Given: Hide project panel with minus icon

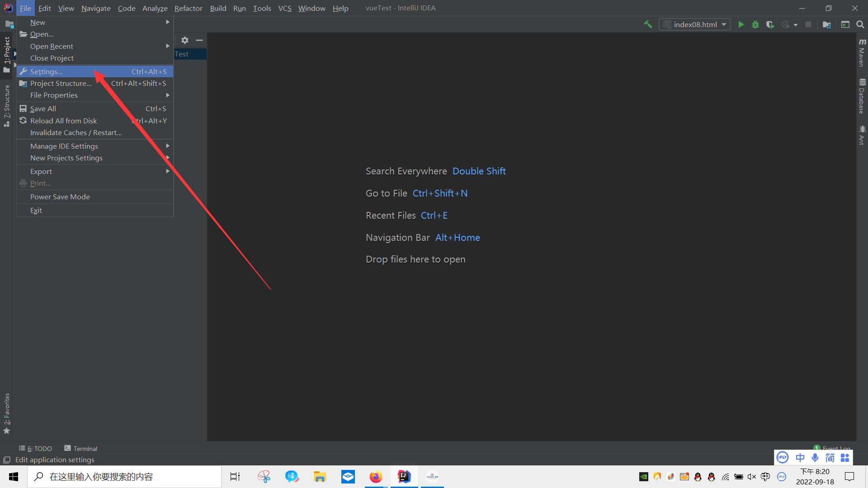Looking at the screenshot, I should click(x=199, y=40).
